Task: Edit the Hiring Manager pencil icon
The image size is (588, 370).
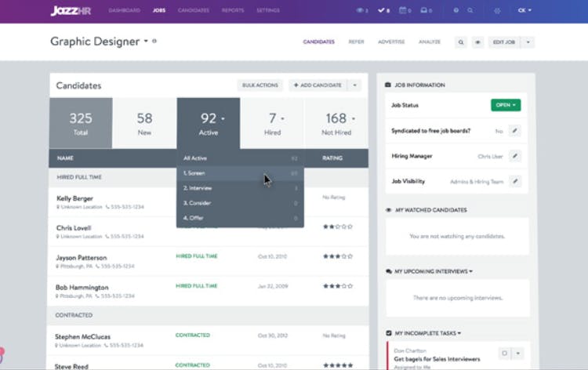Action: point(515,156)
